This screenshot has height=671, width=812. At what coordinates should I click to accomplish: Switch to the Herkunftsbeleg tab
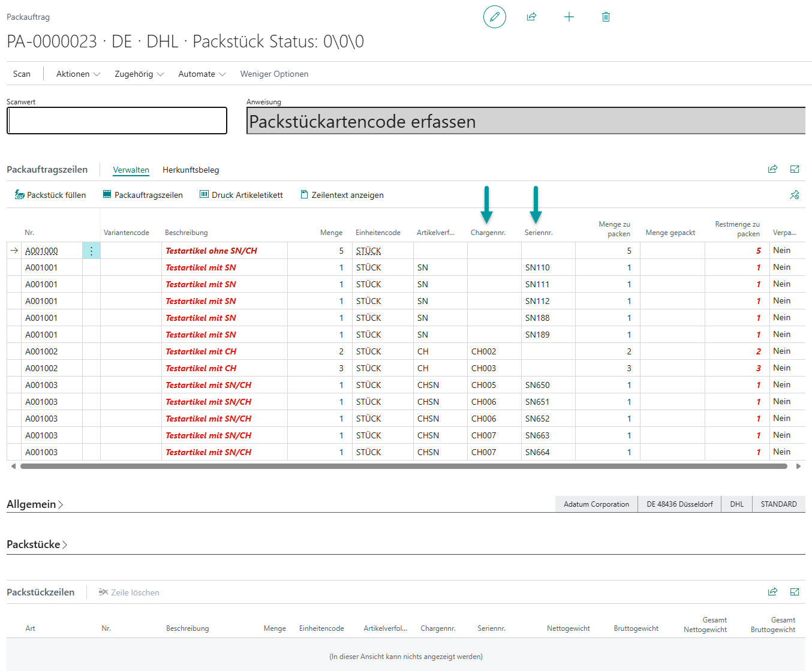[x=191, y=170]
